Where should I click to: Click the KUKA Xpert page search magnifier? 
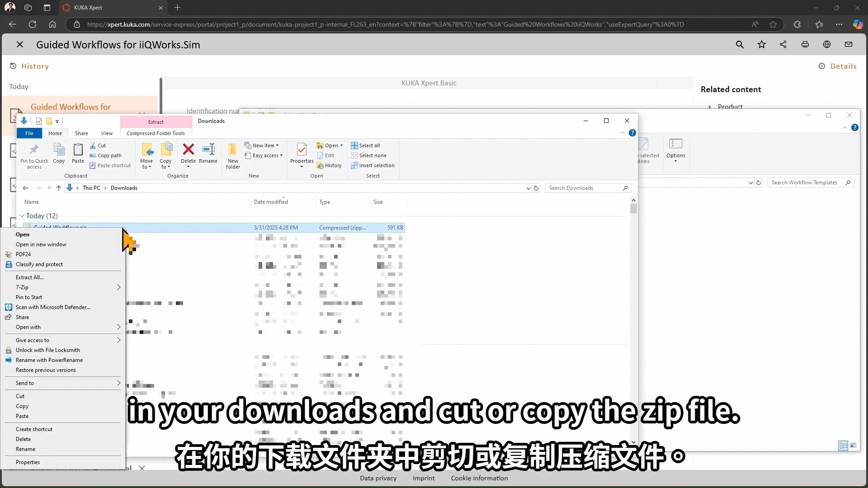click(x=740, y=44)
